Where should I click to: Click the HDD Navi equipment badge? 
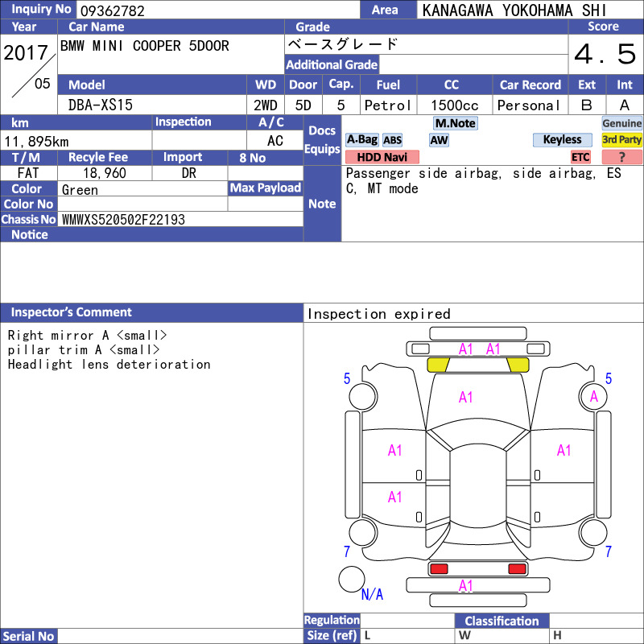tap(382, 157)
